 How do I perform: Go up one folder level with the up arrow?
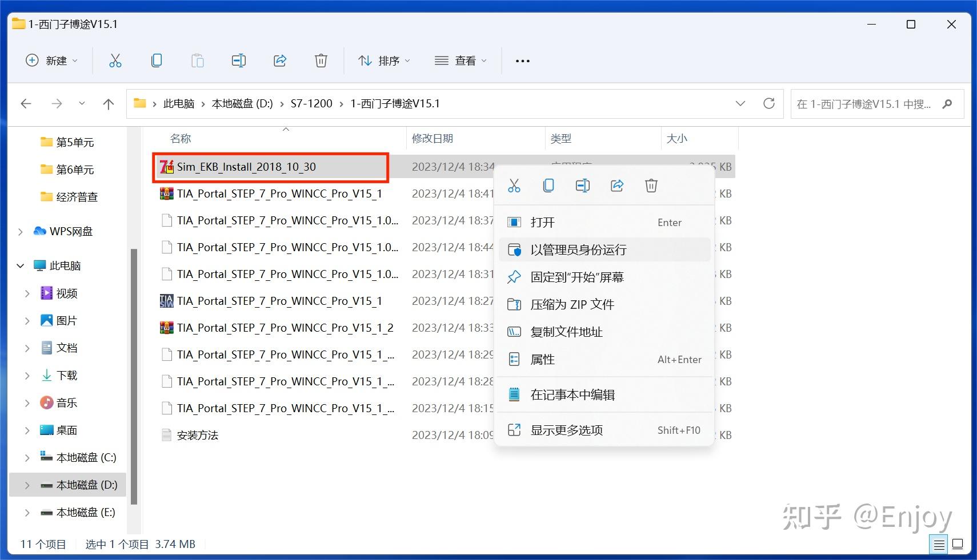pyautogui.click(x=108, y=103)
